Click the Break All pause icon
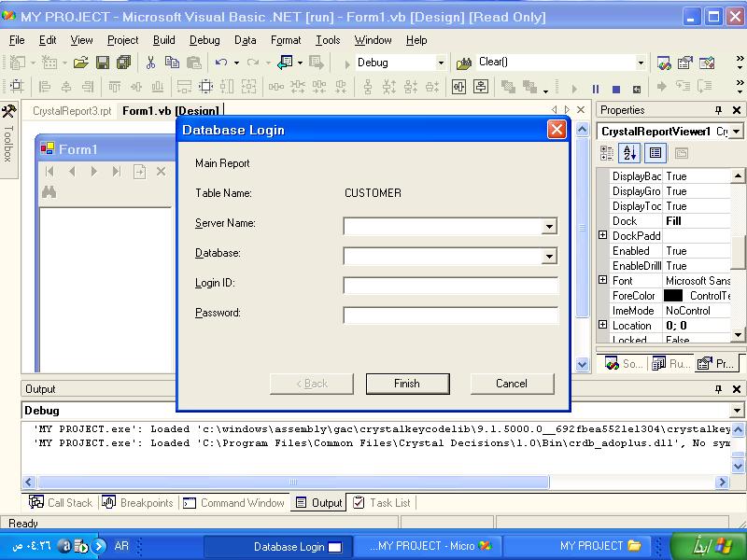Screen dimensions: 747x560 coord(596,89)
